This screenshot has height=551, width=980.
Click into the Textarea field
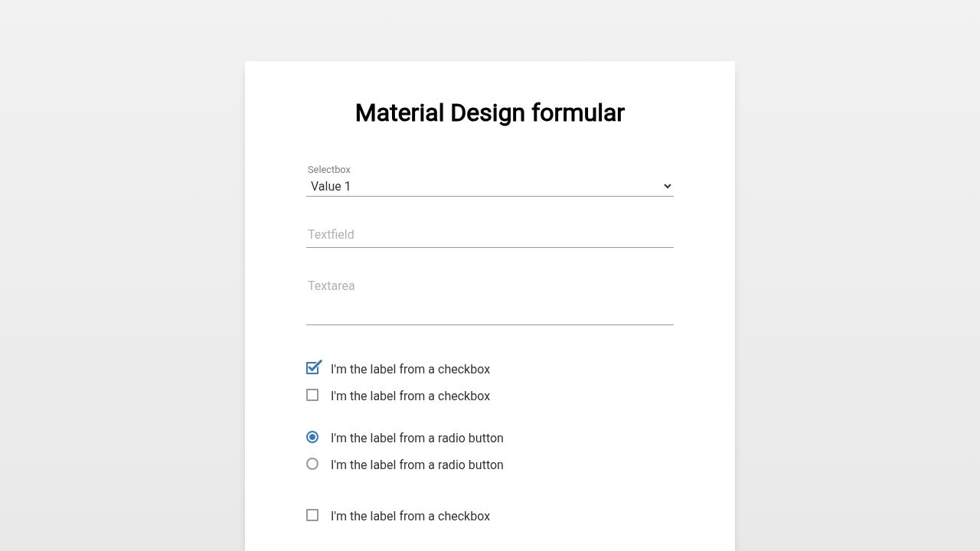(490, 298)
